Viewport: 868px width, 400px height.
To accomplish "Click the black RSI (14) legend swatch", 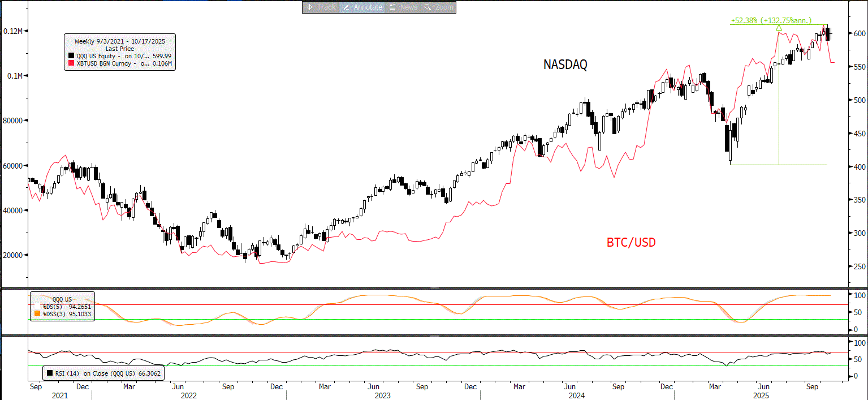I will 51,373.
